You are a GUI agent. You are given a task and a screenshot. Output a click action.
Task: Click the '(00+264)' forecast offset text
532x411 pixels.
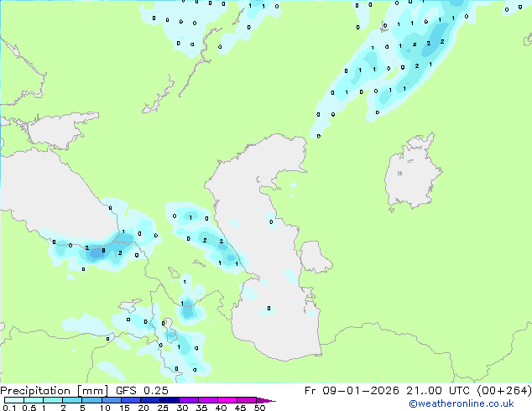(504, 391)
